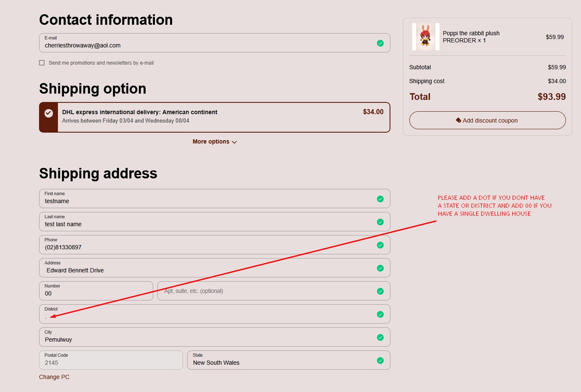
Task: Click the green checkmark beside Last name
Action: point(380,222)
